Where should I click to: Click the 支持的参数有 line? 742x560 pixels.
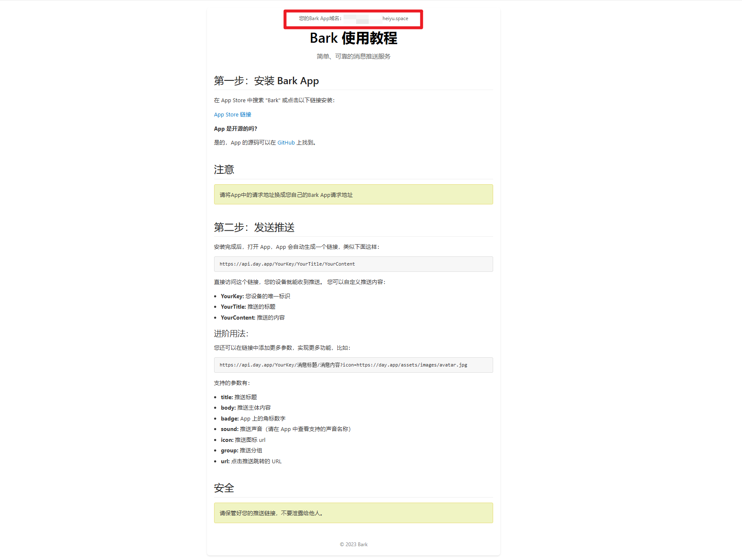(x=232, y=383)
